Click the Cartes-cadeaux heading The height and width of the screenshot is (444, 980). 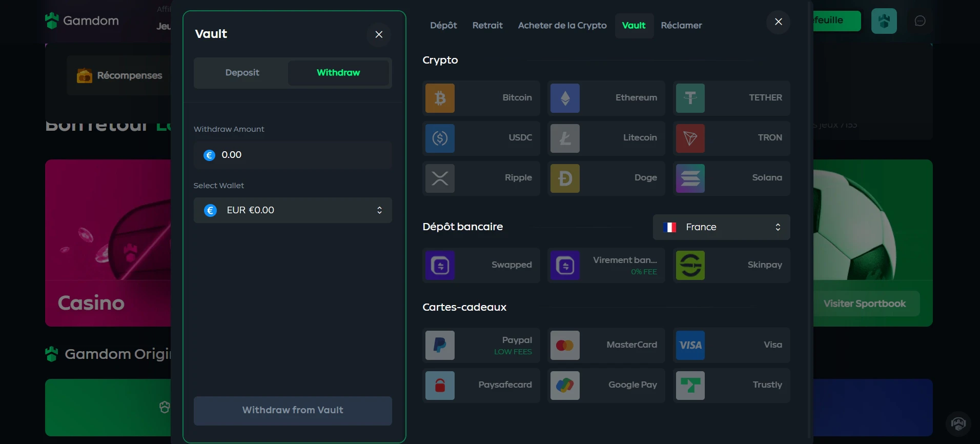coord(464,307)
